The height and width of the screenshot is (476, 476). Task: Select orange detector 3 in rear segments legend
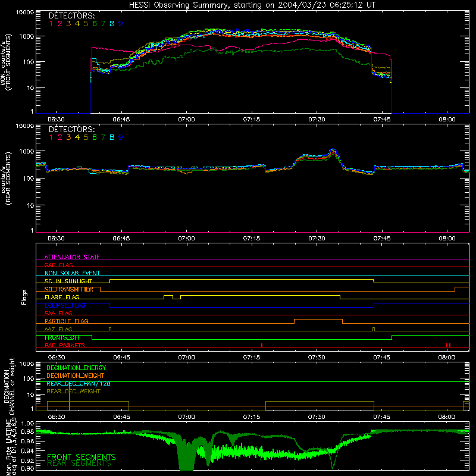pos(68,137)
